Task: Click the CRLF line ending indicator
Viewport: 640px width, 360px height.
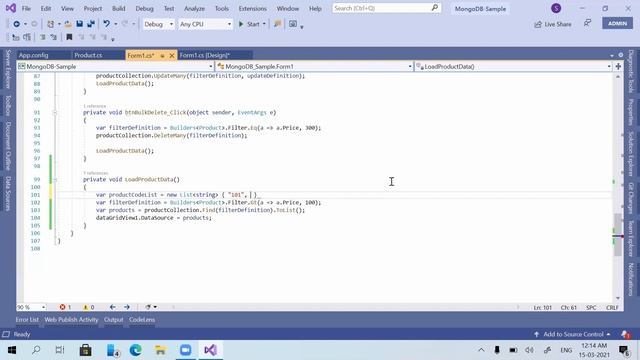Action: tap(612, 307)
